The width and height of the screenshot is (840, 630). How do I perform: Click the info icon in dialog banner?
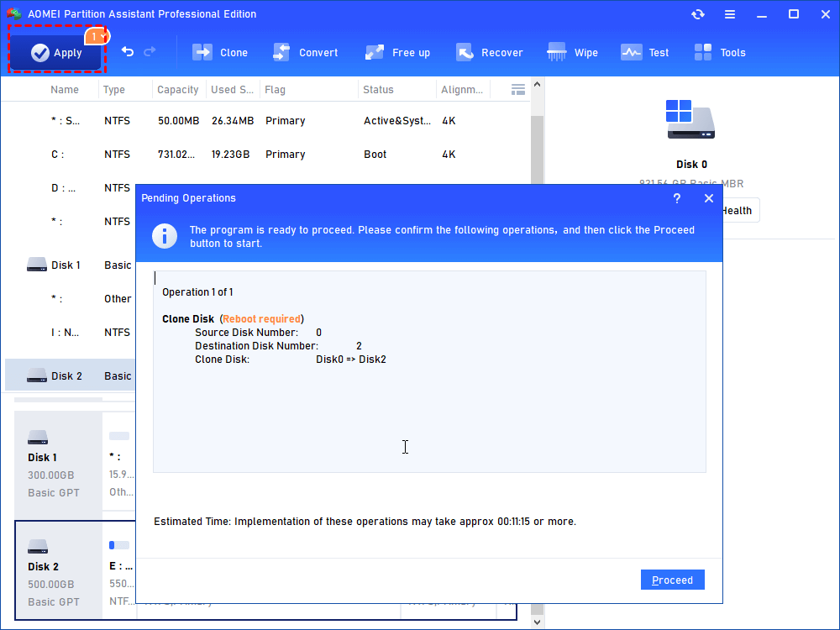(x=165, y=236)
